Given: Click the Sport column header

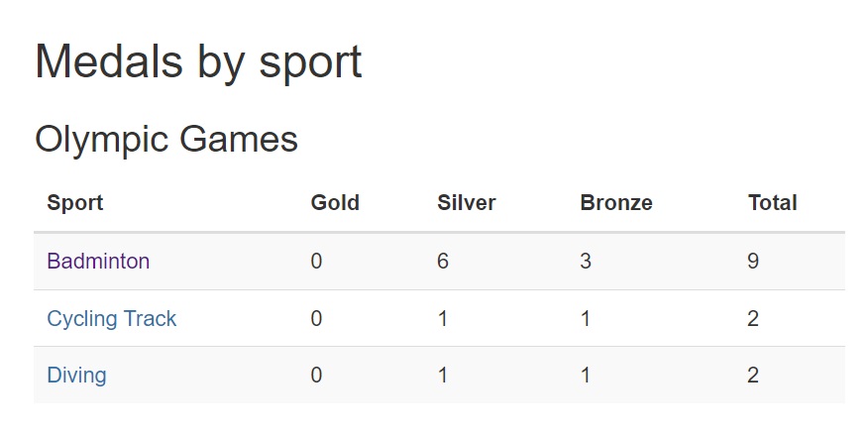Looking at the screenshot, I should pyautogui.click(x=74, y=202).
